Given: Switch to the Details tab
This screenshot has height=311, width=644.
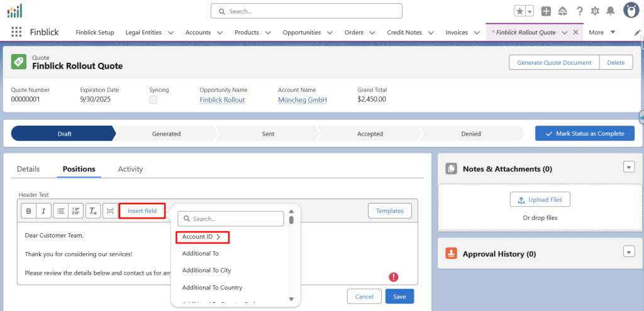Looking at the screenshot, I should pyautogui.click(x=28, y=169).
